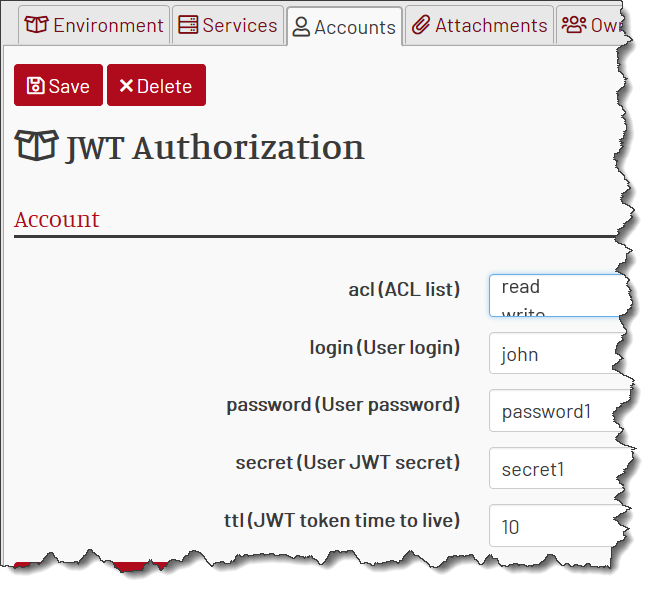The width and height of the screenshot is (658, 594).
Task: Select 'read' in the ACL list
Action: point(521,287)
